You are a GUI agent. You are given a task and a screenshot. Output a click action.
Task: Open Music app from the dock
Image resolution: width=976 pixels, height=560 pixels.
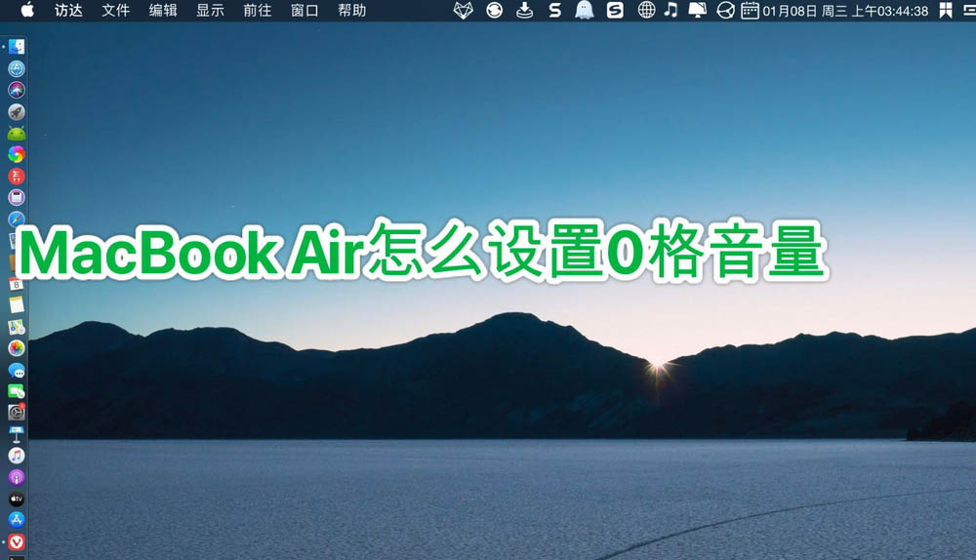pos(17,456)
